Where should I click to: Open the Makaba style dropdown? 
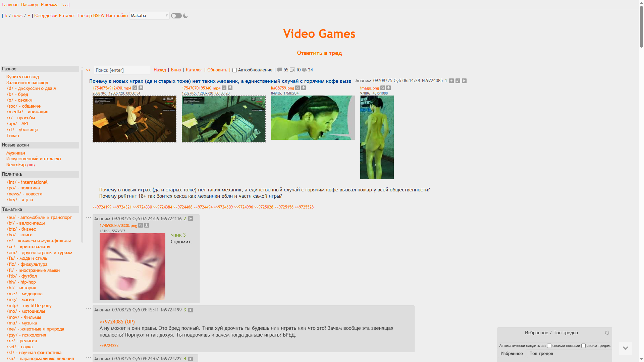[149, 16]
